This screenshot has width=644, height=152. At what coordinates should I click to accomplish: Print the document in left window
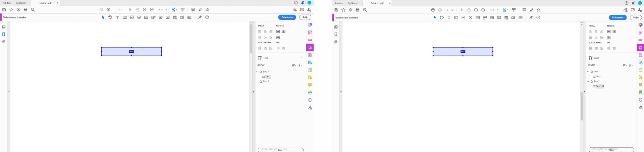pos(25,10)
